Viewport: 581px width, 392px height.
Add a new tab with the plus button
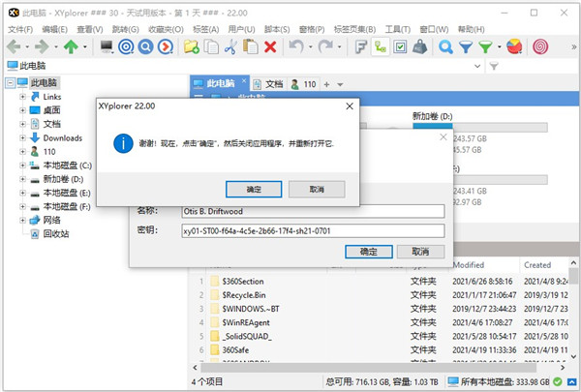click(x=326, y=84)
